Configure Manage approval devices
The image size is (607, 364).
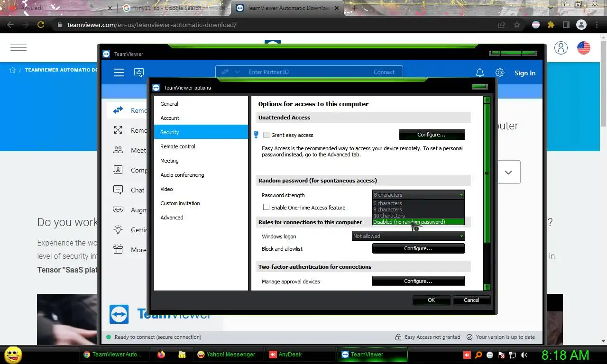pyautogui.click(x=418, y=281)
